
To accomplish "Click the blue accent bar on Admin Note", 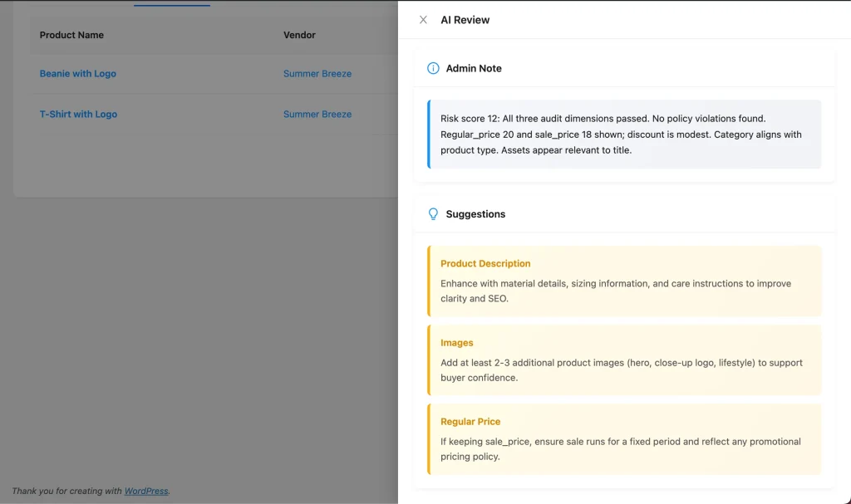I will (428, 134).
